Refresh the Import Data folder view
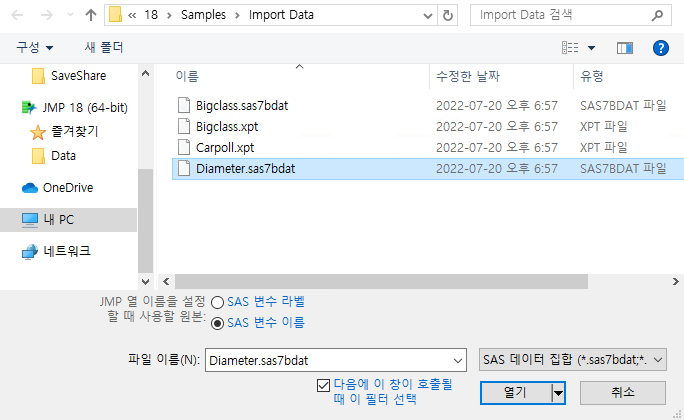This screenshot has height=420, width=684. 448,15
